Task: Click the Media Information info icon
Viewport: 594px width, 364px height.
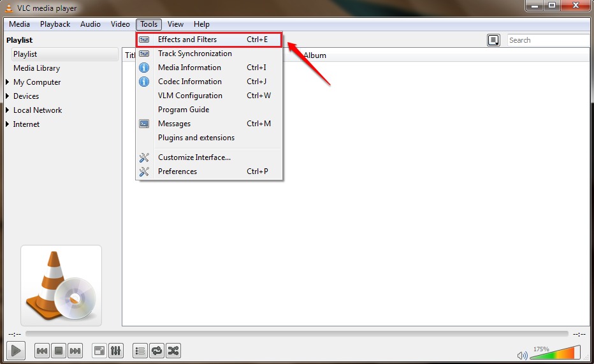Action: pos(144,68)
